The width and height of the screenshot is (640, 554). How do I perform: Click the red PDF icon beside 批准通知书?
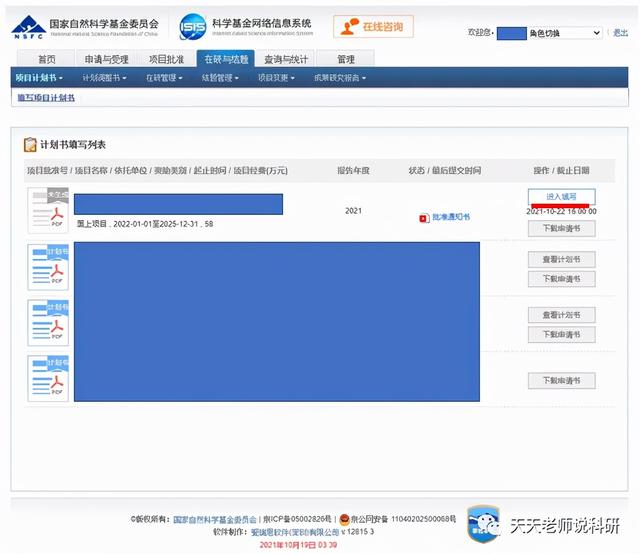(x=424, y=218)
